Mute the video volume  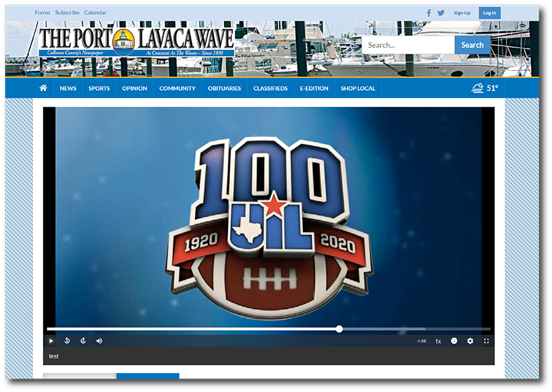[x=99, y=340]
